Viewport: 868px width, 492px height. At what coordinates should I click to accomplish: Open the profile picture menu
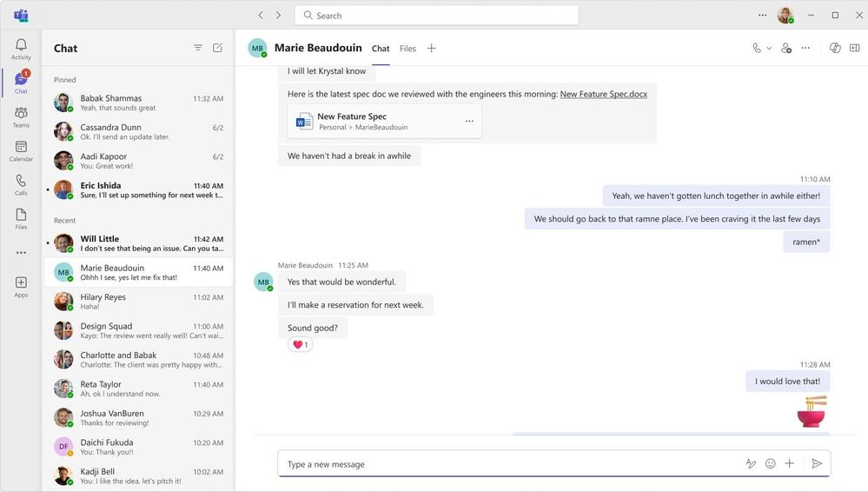click(785, 16)
